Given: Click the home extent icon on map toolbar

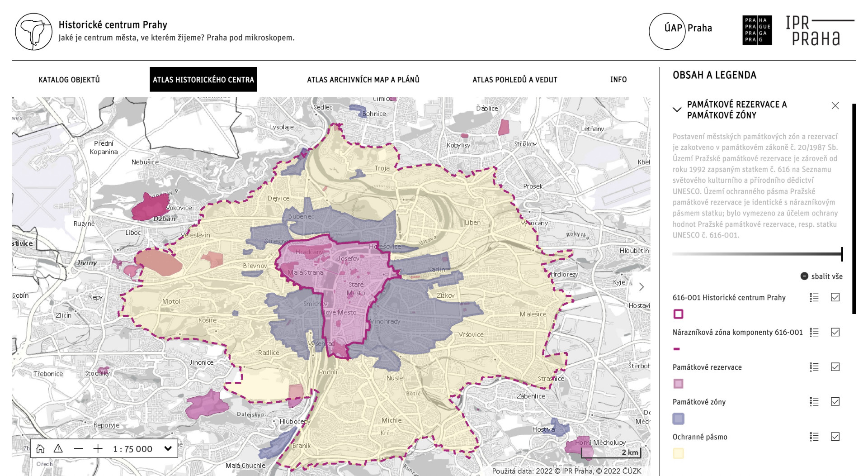Looking at the screenshot, I should click(40, 449).
